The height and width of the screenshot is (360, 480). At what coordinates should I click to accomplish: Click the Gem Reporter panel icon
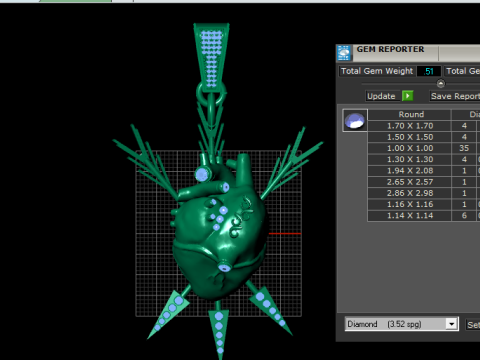point(344,53)
